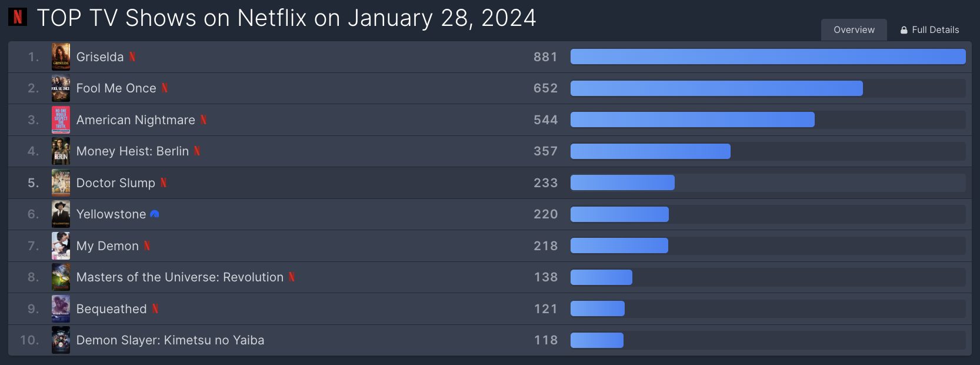The image size is (980, 365).
Task: Click the Paramount icon beside Yellowstone
Action: tap(155, 214)
